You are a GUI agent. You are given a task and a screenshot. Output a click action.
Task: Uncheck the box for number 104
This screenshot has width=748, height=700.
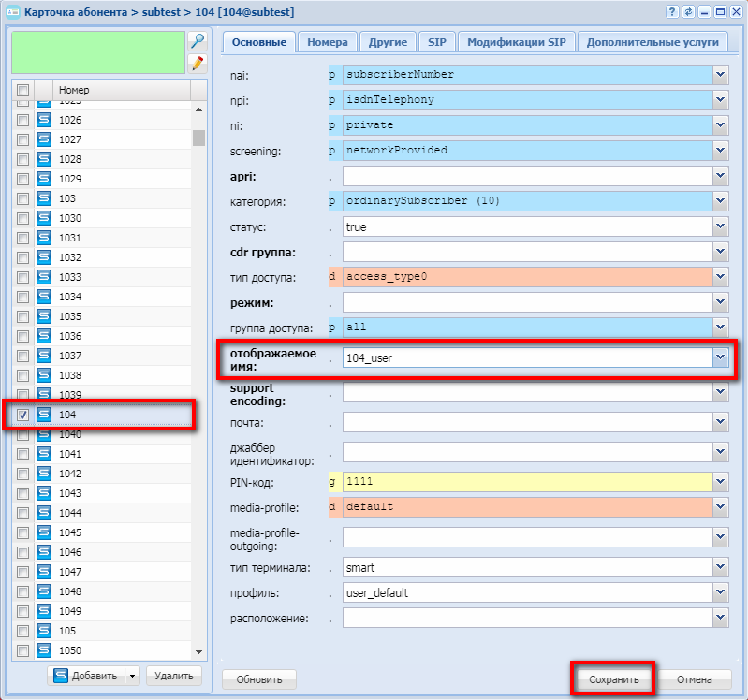click(x=22, y=415)
